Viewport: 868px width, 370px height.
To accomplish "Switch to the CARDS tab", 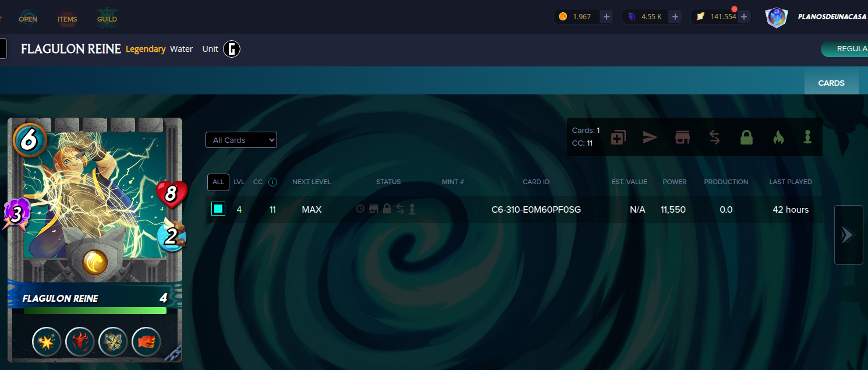I will coord(831,83).
